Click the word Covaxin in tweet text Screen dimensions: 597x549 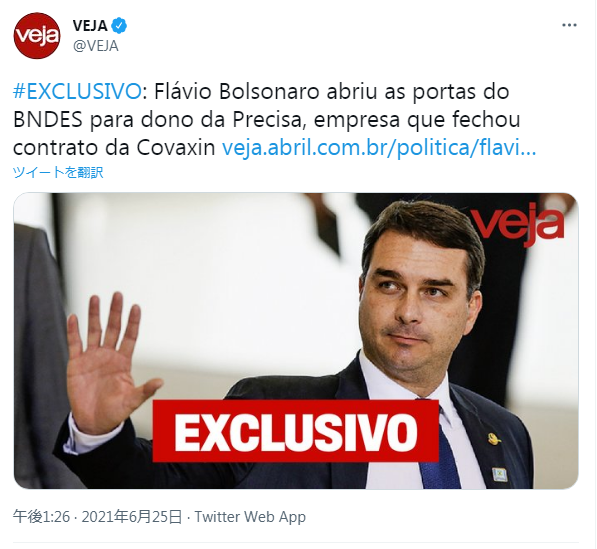point(176,148)
